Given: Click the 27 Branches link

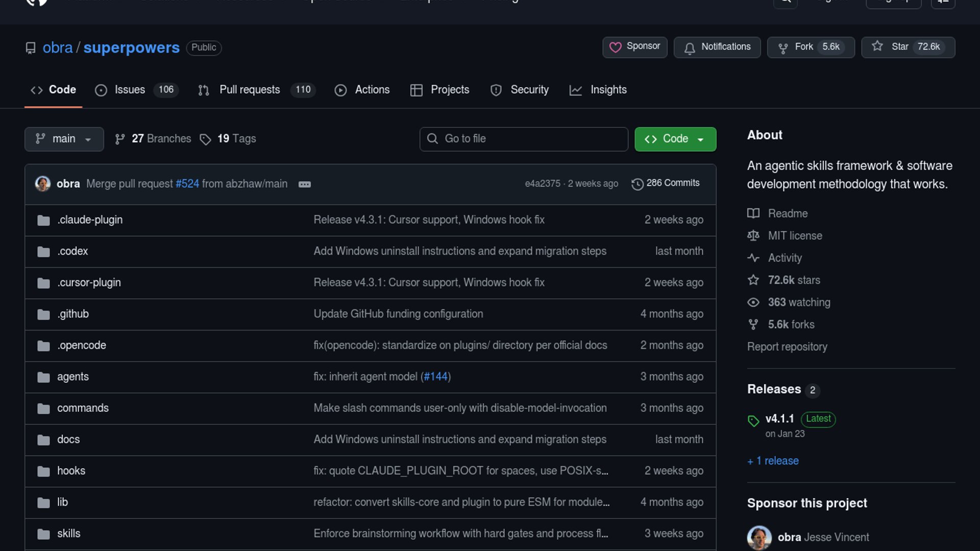Looking at the screenshot, I should tap(161, 139).
